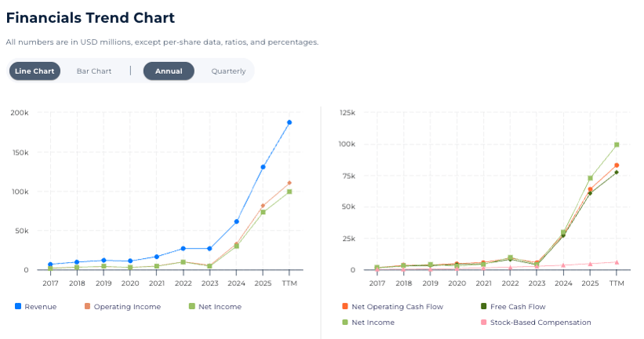The height and width of the screenshot is (339, 644).
Task: Select the Annual period toggle
Action: [x=169, y=71]
